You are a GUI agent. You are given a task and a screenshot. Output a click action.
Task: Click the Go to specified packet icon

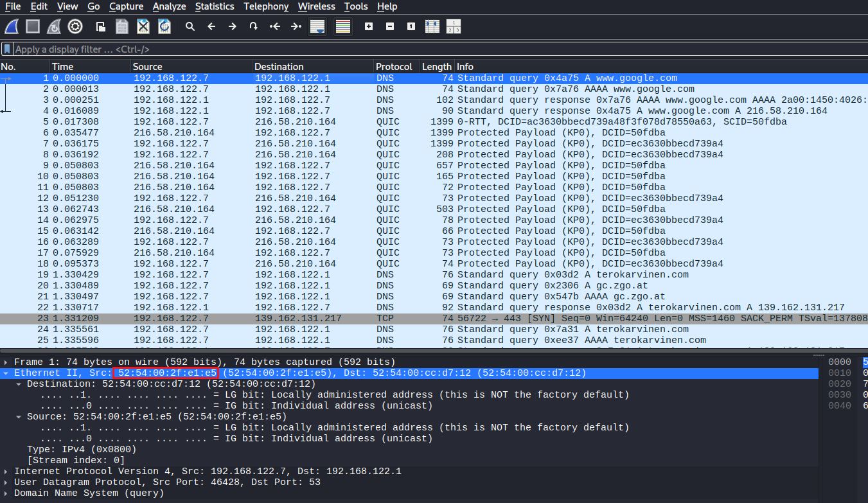(254, 26)
